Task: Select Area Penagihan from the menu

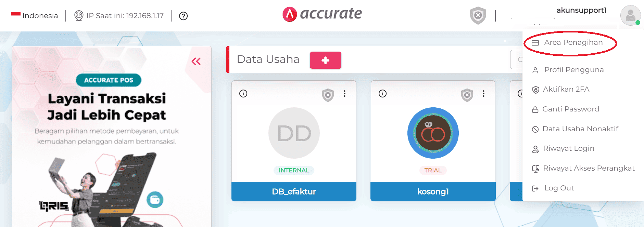Action: 573,42
